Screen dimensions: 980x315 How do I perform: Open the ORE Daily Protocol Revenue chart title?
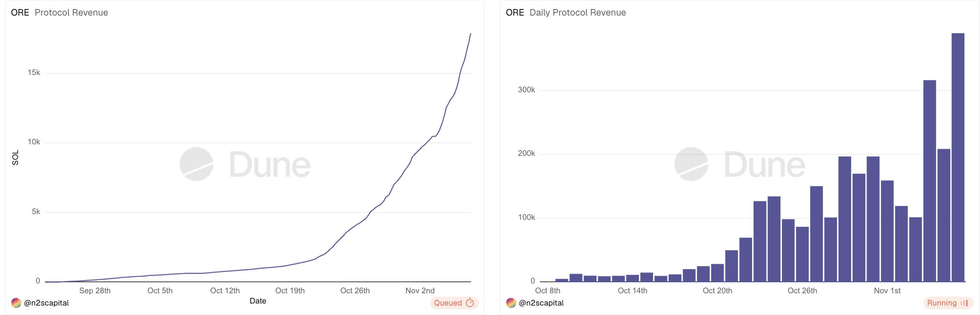pos(566,13)
